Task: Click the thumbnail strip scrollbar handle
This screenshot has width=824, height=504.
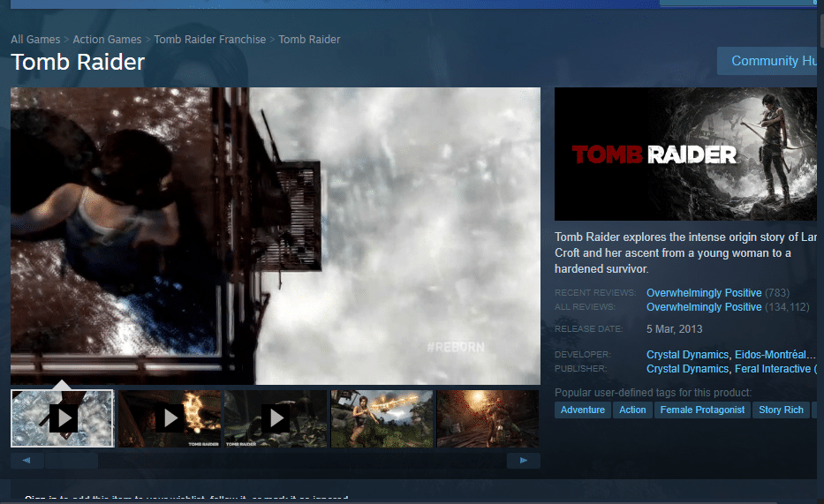Action: click(x=72, y=461)
